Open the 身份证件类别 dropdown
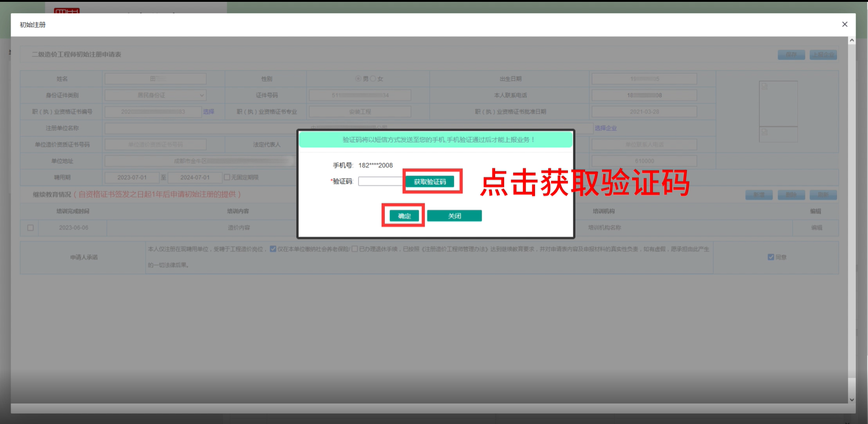 [x=156, y=95]
